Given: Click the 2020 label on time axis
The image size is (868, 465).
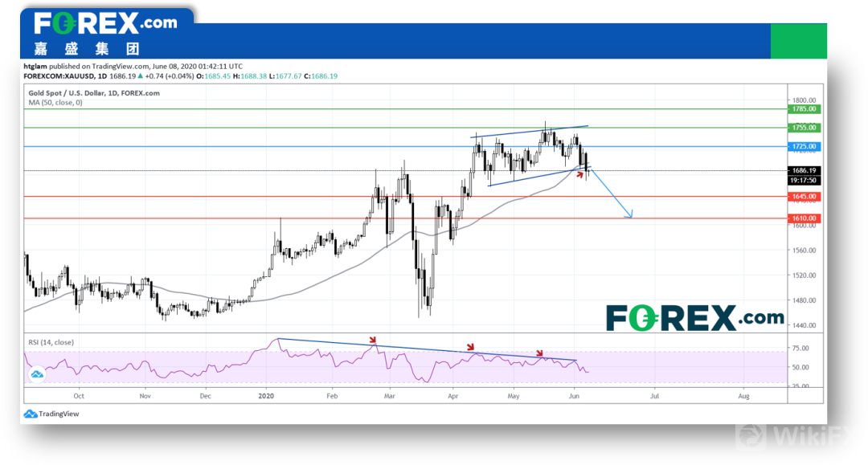Looking at the screenshot, I should click(x=267, y=396).
